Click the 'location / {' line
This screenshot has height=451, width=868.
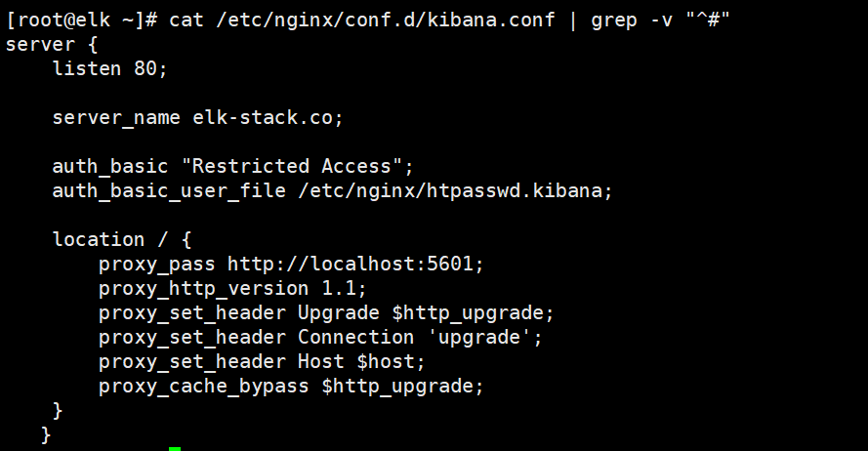pyautogui.click(x=122, y=239)
